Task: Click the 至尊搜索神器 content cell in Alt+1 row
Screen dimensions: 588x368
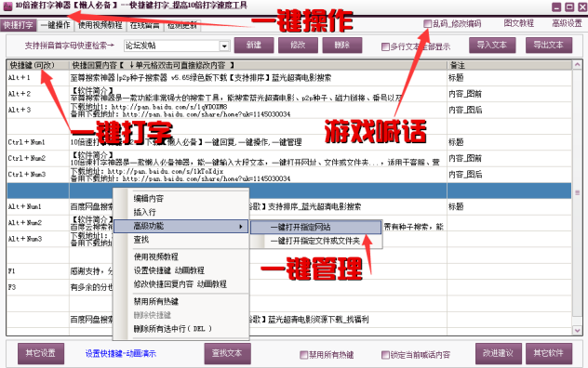Action: pyautogui.click(x=258, y=78)
